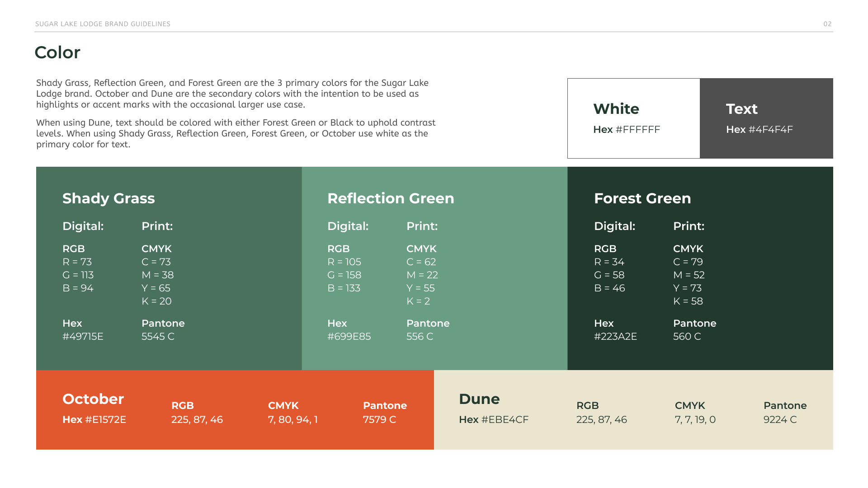
Task: Click the Dune swatch heading
Action: point(479,399)
